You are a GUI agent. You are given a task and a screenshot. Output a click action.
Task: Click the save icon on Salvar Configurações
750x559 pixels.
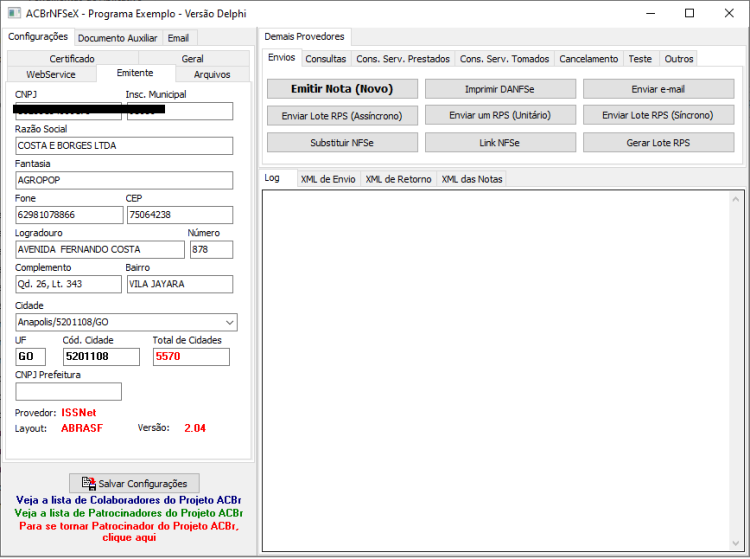88,483
